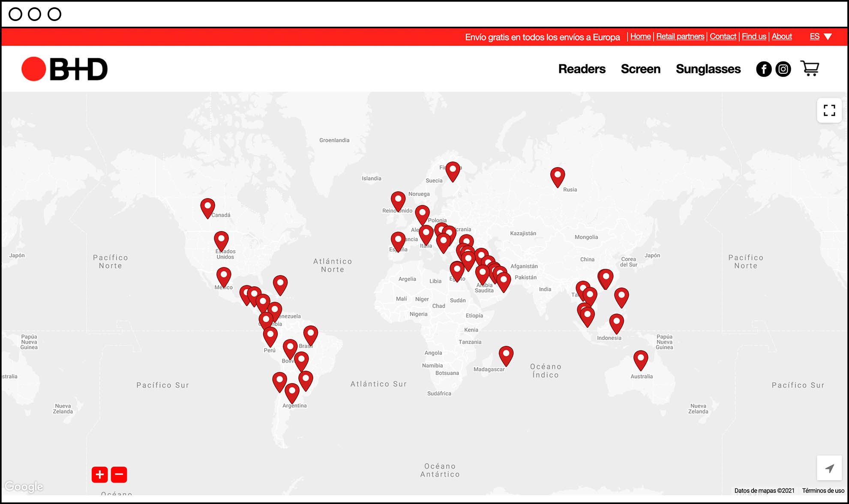
Task: Center map on my location arrow
Action: click(829, 468)
